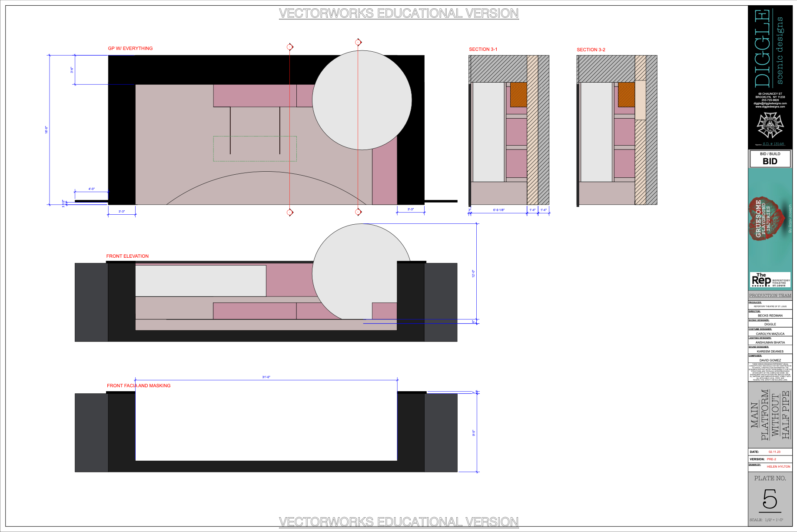Image resolution: width=797 pixels, height=532 pixels.
Task: Click the costume designer 'CAROLYN MAZUCA'
Action: pyautogui.click(x=770, y=334)
